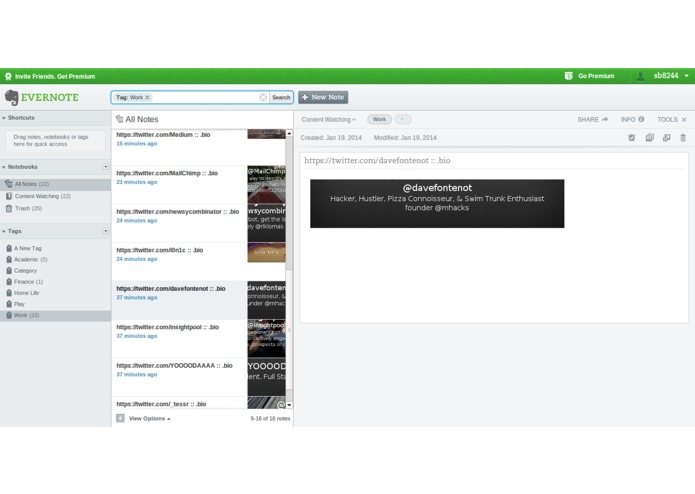Open note INFO panel

pos(633,120)
